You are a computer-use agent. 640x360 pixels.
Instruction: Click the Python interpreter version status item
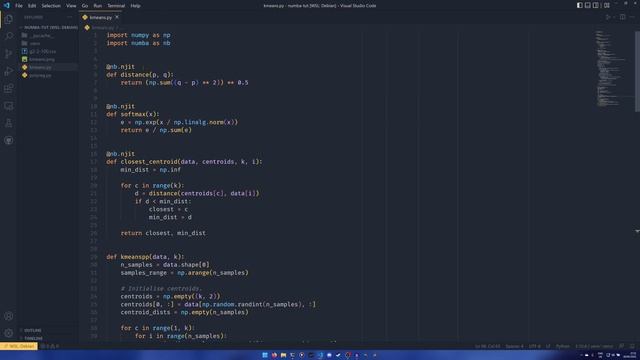tap(594, 346)
